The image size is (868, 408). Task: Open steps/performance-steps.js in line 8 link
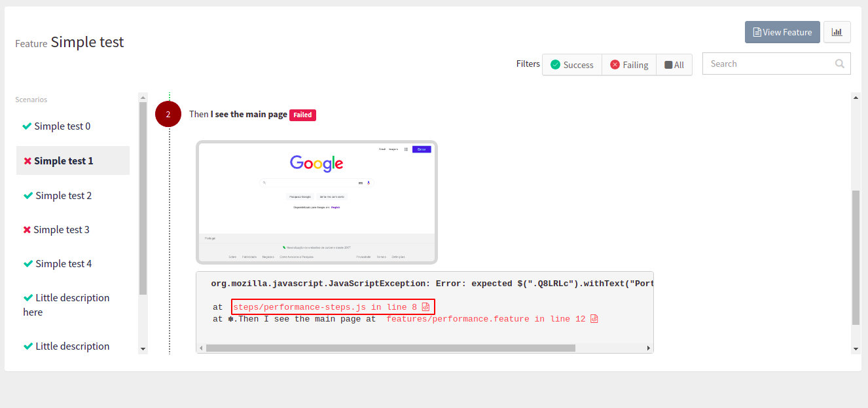(325, 307)
